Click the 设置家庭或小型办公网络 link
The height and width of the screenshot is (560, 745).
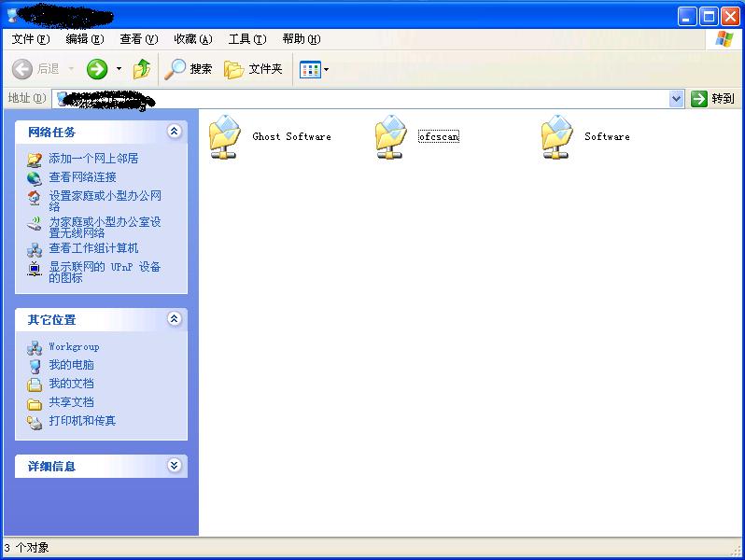[x=105, y=201]
